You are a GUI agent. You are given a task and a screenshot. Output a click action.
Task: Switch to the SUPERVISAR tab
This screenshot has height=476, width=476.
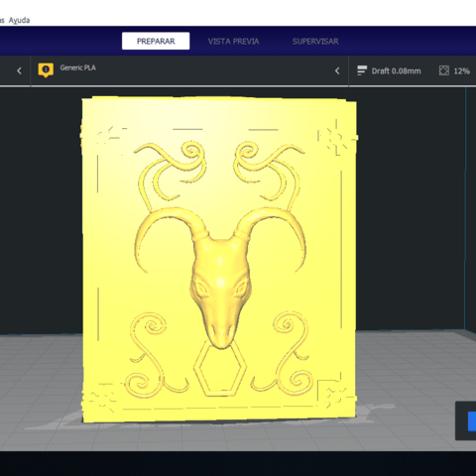[x=315, y=42]
